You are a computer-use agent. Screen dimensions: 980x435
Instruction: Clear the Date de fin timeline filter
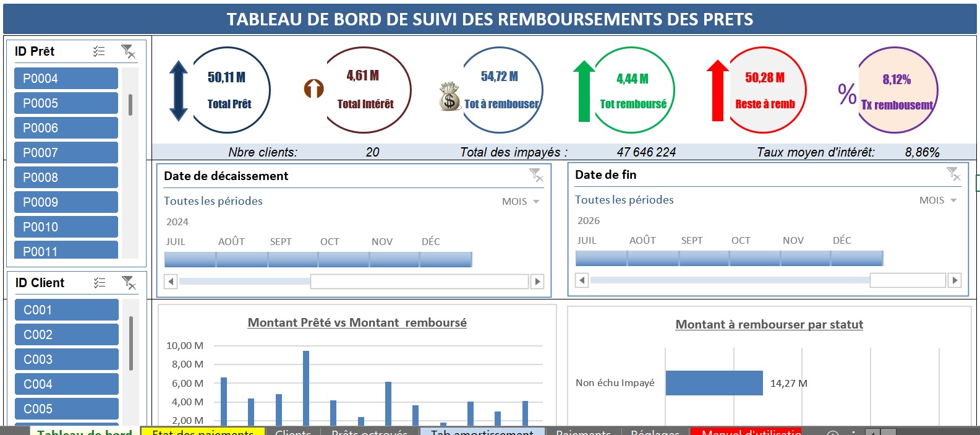pos(953,174)
